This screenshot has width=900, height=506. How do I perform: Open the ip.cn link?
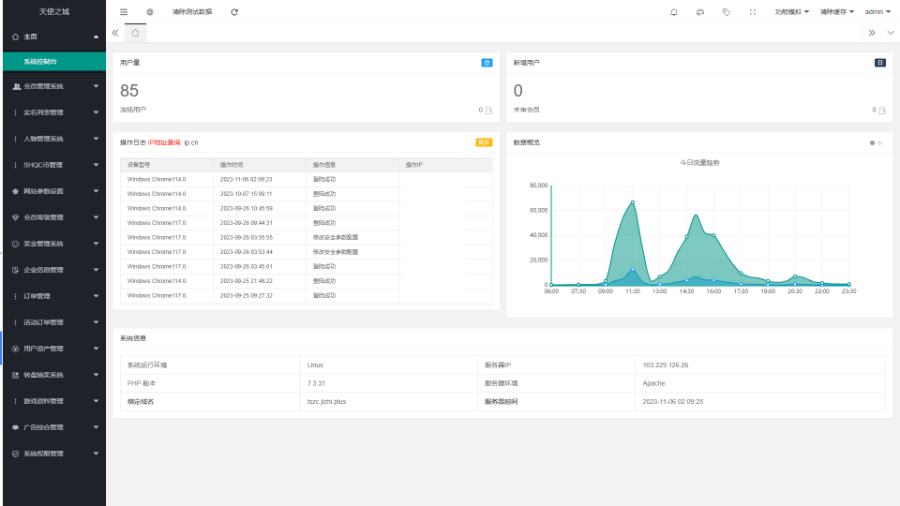pyautogui.click(x=191, y=143)
